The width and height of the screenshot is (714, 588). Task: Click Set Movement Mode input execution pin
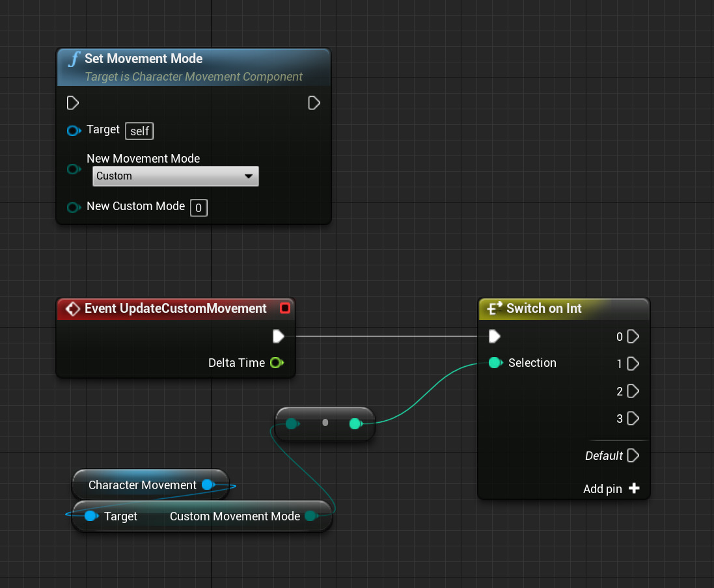pos(73,103)
